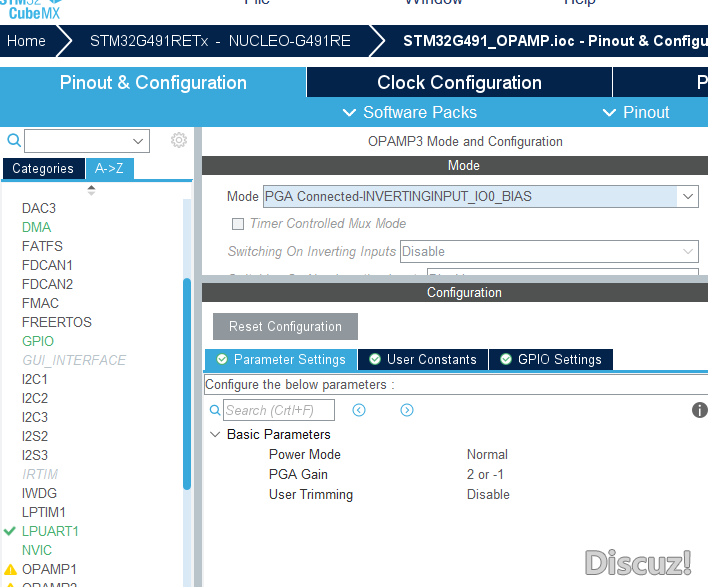The width and height of the screenshot is (708, 587).
Task: Select GPIO in peripheral list
Action: pyautogui.click(x=38, y=341)
